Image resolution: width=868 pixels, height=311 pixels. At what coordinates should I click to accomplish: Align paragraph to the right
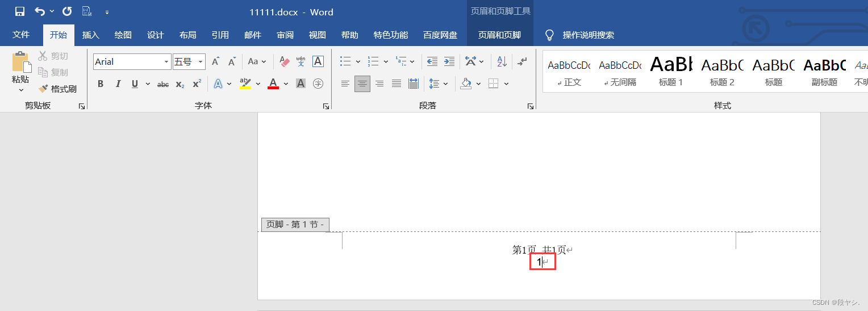379,84
